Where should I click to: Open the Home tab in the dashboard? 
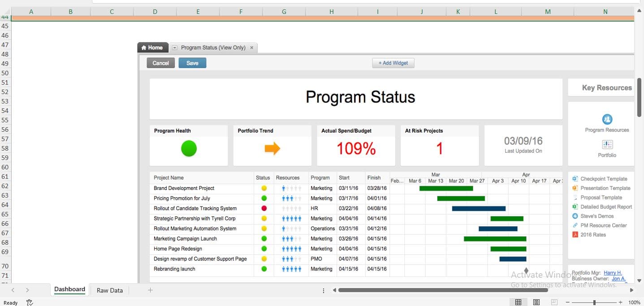[x=152, y=47]
